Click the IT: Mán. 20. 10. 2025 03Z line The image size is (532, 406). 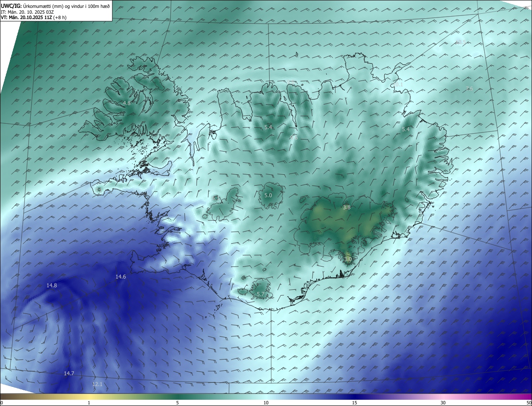click(x=28, y=12)
